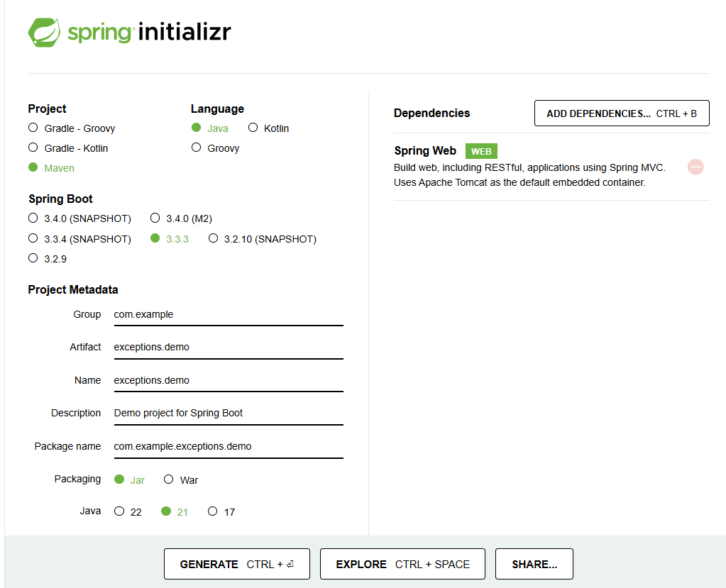Click the Spring Initializr logo
Screen dimensions: 726x588
tap(130, 33)
